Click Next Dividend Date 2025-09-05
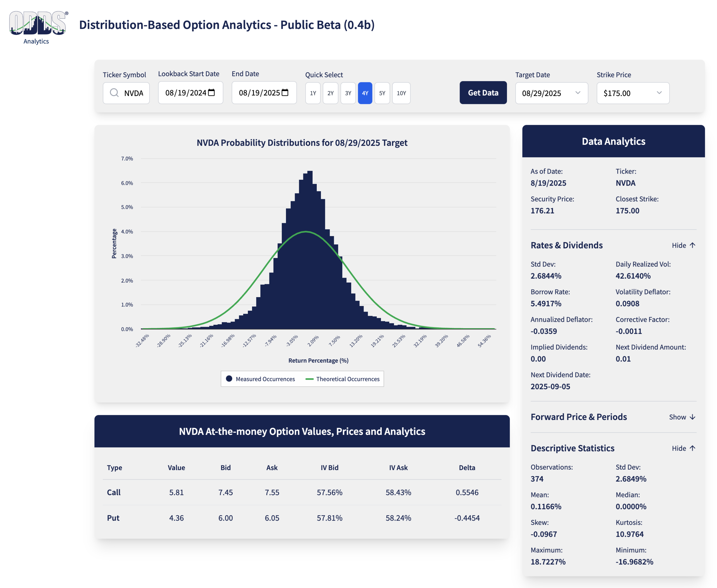 coord(550,386)
